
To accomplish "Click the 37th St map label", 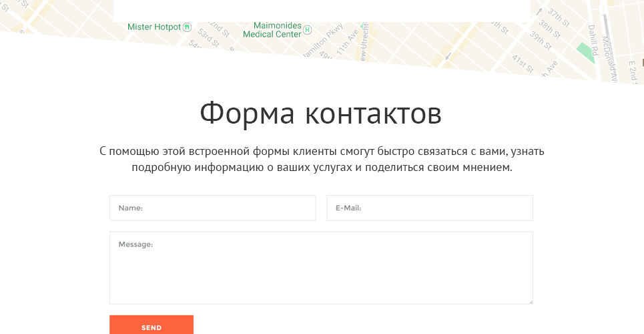I will click(559, 17).
